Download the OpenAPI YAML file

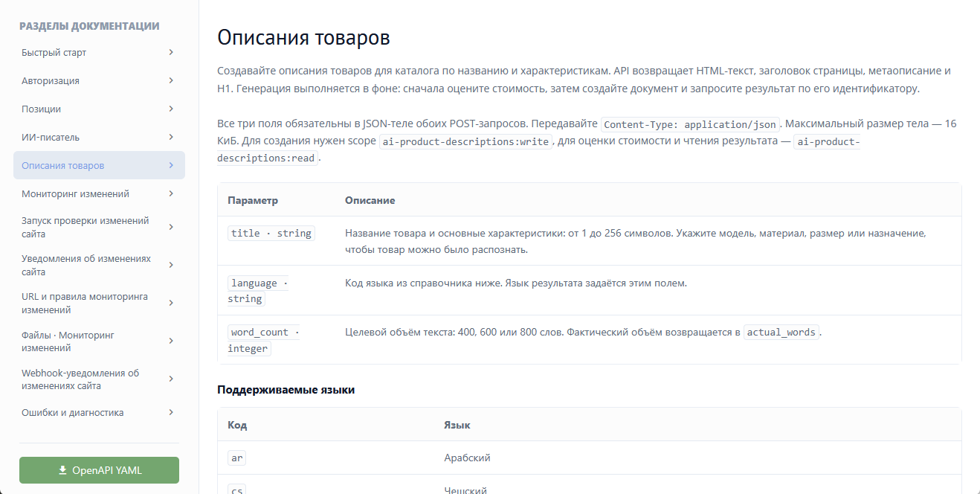coord(99,470)
